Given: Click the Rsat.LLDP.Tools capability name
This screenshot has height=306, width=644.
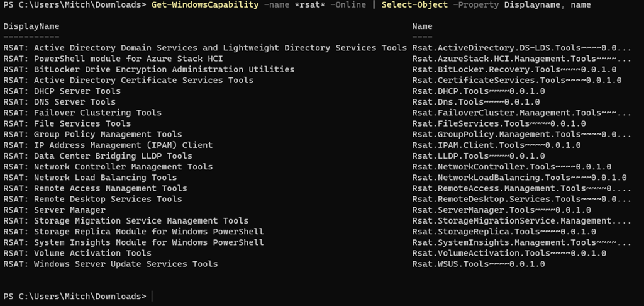Looking at the screenshot, I should (x=479, y=156).
